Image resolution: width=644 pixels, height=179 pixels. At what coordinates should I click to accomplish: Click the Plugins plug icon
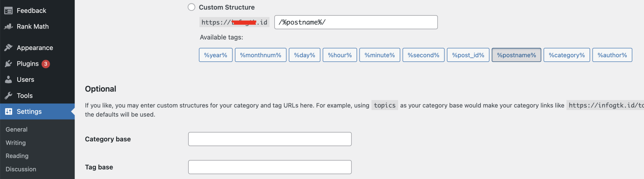click(8, 64)
